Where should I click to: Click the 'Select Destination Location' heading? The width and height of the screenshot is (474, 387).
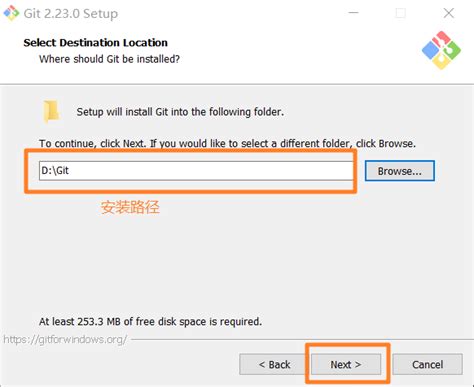coord(96,43)
